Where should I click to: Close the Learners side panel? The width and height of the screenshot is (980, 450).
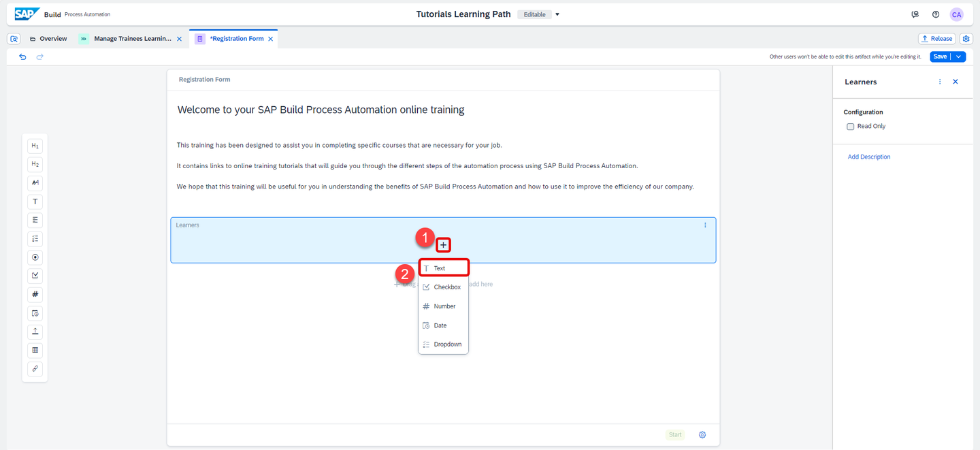coord(955,82)
